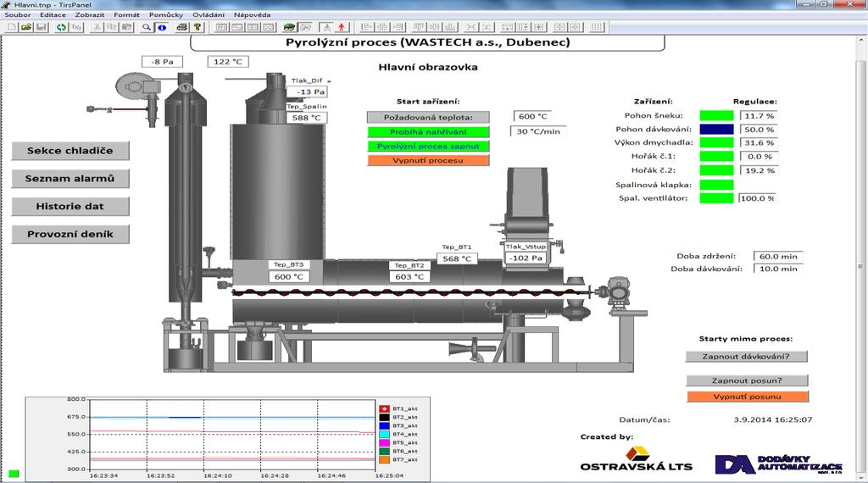Viewport: 868px width, 483px height.
Task: Click the align right edges icon
Action: tap(398, 26)
